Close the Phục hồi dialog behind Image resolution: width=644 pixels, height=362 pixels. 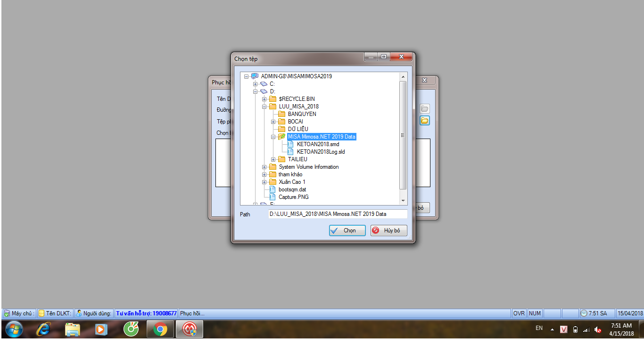tap(424, 81)
